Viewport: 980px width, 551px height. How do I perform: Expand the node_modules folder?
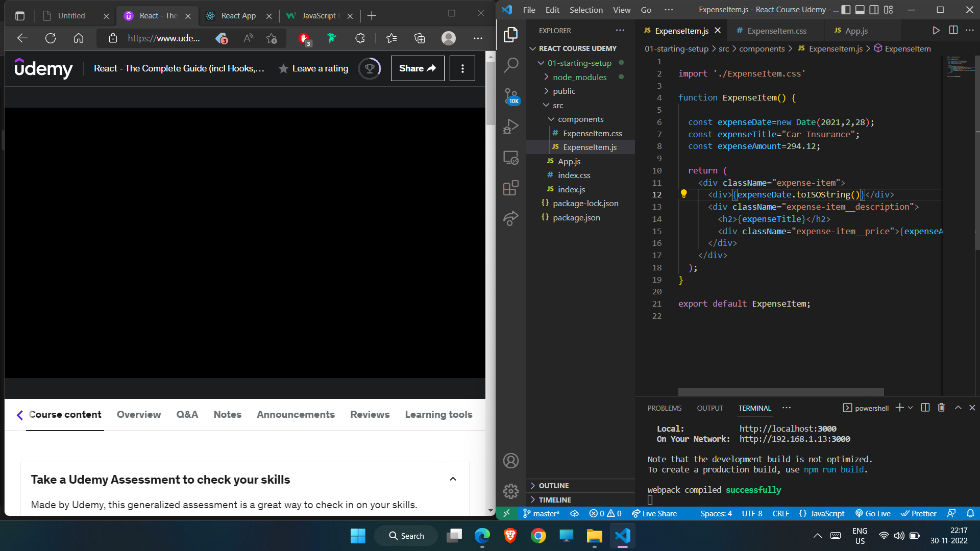(x=581, y=77)
